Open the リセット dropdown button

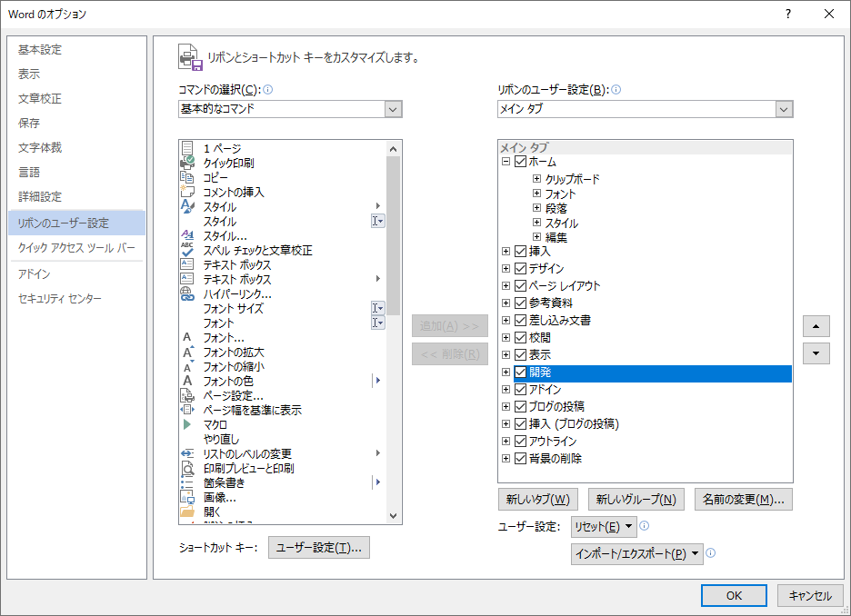[x=604, y=526]
